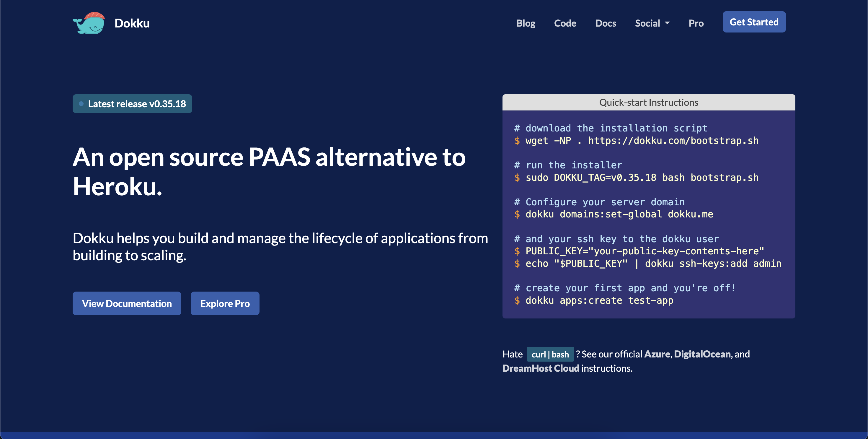Open the Pro navigation link
The image size is (868, 439).
696,23
